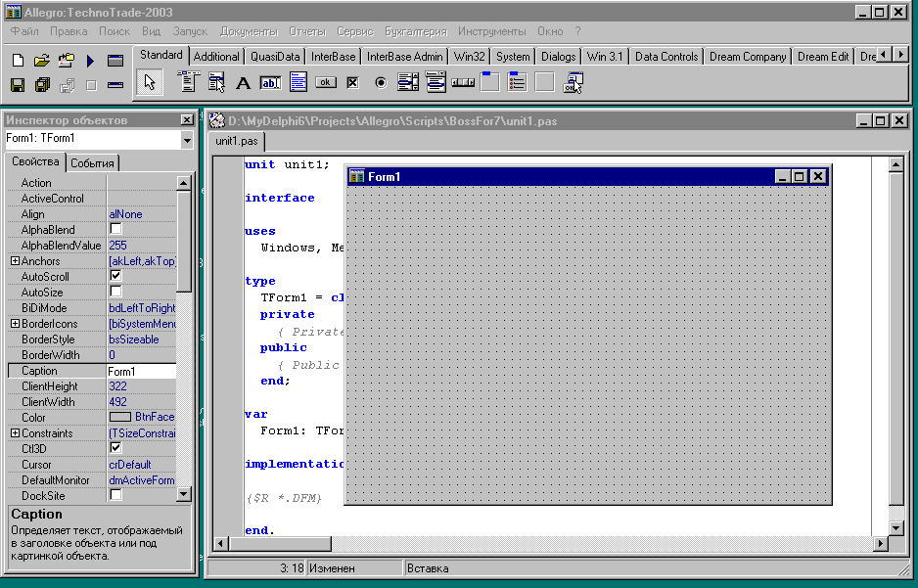
Task: Select the ClientHeight value 322
Action: coord(117,386)
